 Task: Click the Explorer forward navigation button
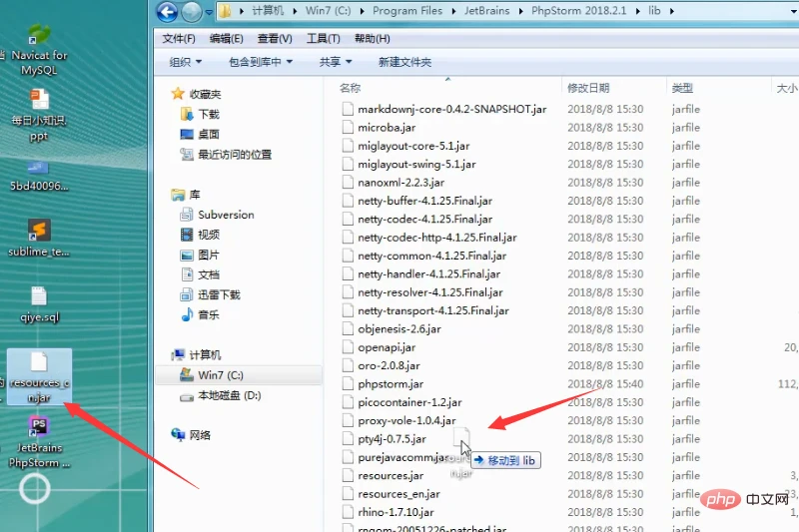tap(192, 12)
